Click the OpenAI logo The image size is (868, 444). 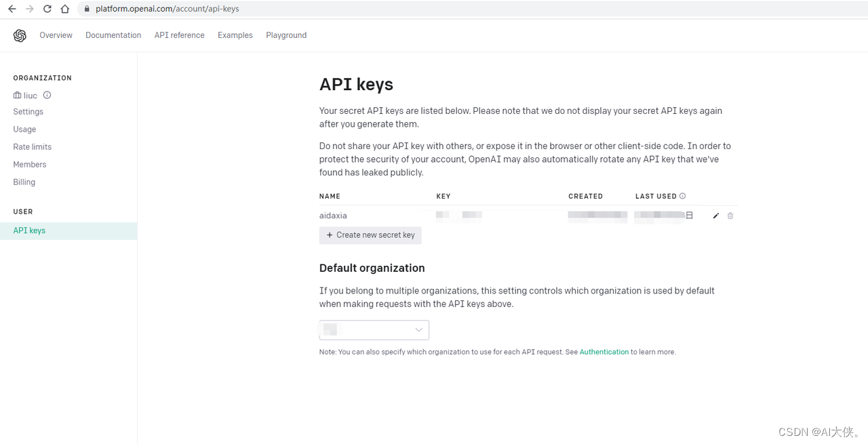[x=20, y=35]
